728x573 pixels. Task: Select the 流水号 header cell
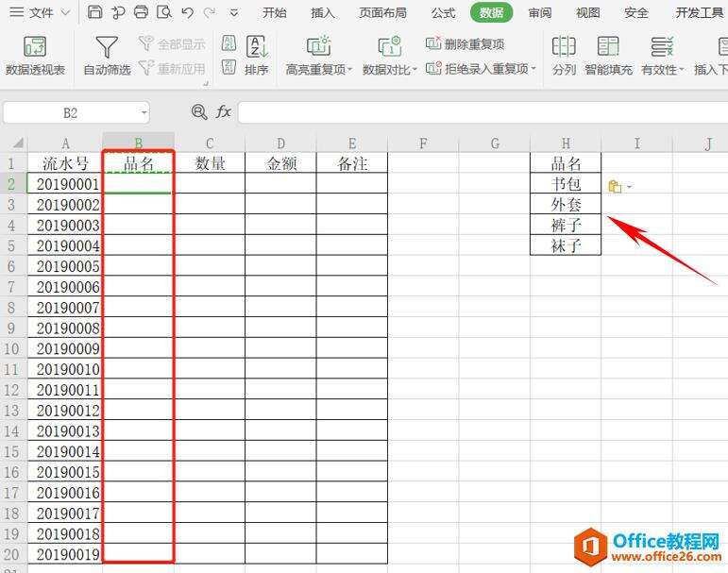(x=65, y=163)
